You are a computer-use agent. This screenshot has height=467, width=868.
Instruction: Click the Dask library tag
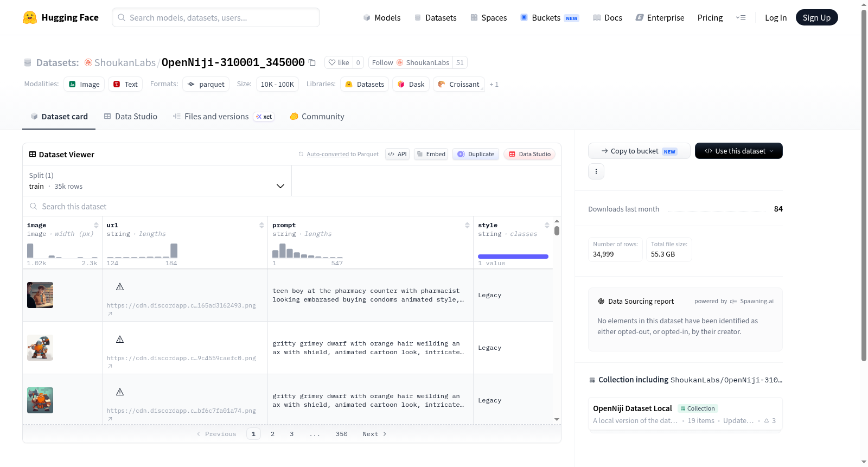(411, 84)
